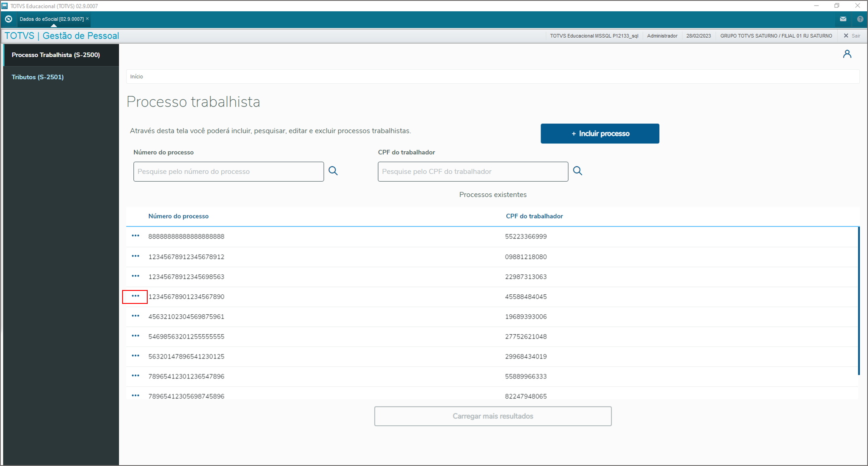
Task: Click process number 88888888888888888888
Action: 186,237
